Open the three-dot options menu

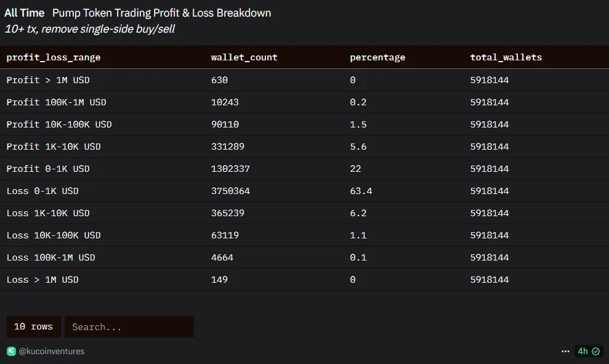point(565,351)
